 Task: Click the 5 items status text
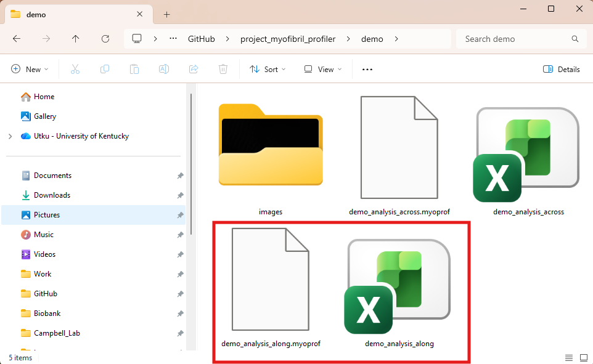click(x=20, y=358)
